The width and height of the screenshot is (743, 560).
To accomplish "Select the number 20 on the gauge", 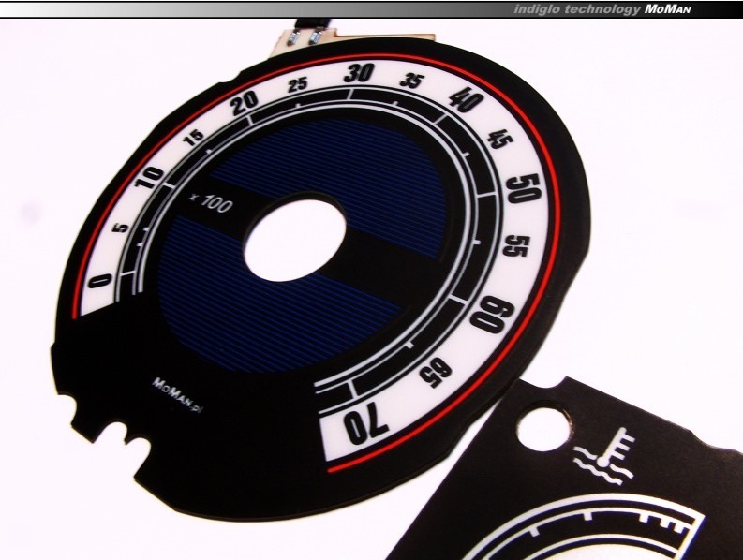I will pos(244,103).
